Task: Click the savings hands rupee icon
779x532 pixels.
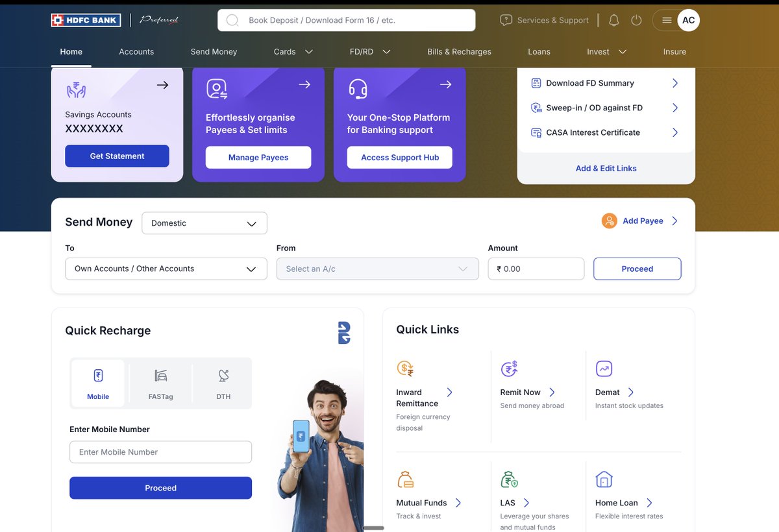Action: pos(76,90)
